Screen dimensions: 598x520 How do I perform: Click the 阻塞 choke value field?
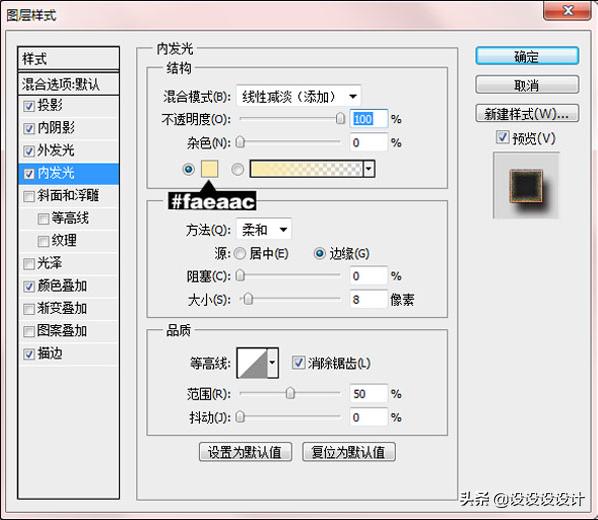click(368, 276)
